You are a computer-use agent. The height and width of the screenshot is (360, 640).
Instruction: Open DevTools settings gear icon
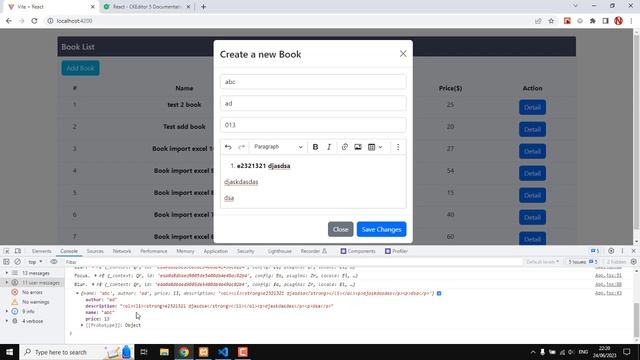611,251
